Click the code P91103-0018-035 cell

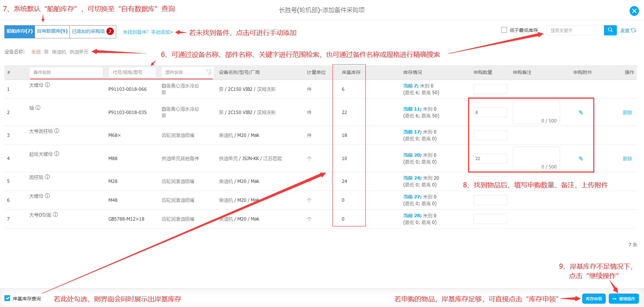(128, 112)
